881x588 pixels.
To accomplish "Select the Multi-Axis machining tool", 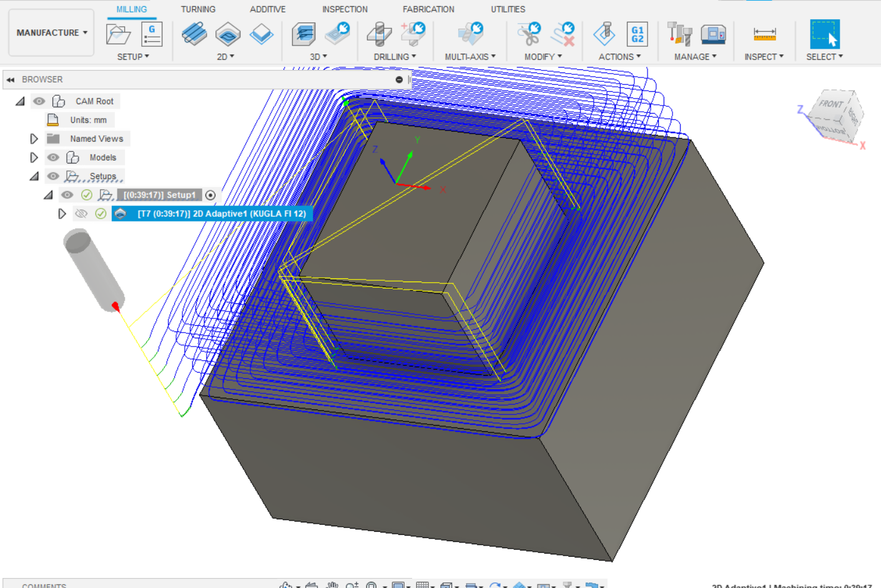I will point(470,32).
